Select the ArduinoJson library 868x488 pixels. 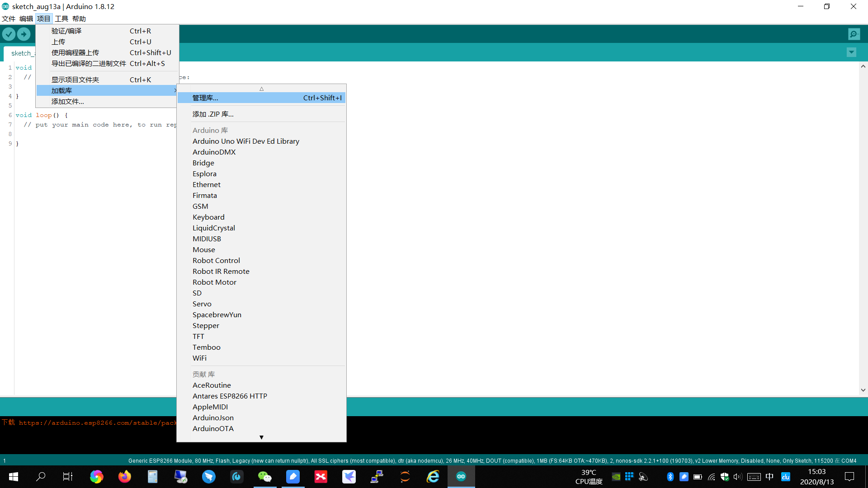click(x=213, y=418)
